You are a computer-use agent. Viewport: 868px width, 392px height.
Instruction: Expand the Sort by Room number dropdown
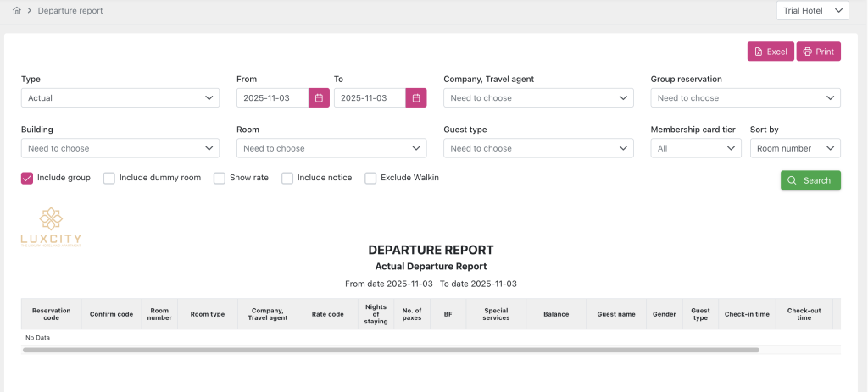[x=795, y=148]
